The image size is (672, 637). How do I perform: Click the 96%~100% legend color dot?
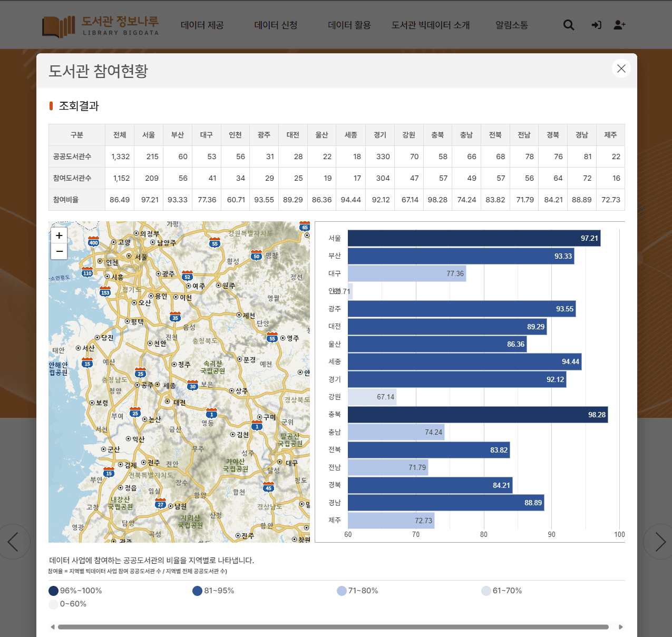point(53,591)
